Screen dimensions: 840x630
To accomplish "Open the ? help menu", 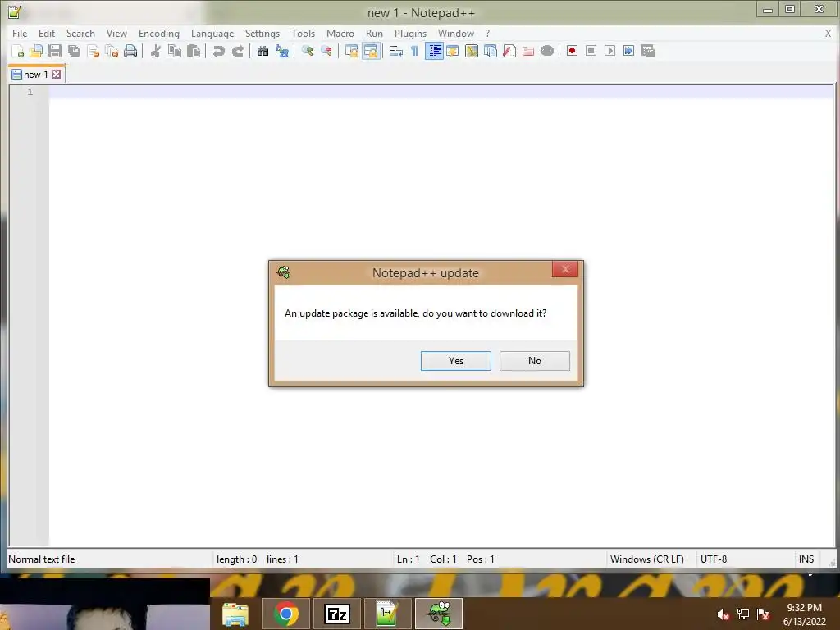I will coord(487,33).
